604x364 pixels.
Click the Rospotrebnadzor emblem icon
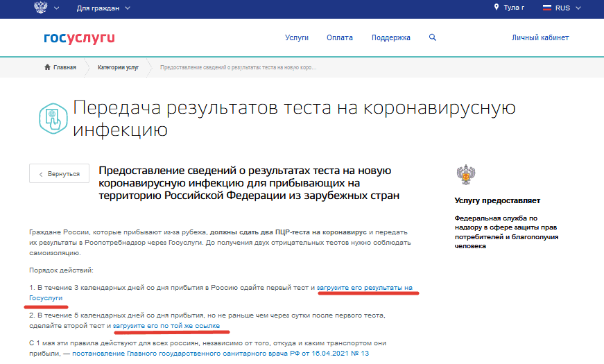pyautogui.click(x=464, y=175)
